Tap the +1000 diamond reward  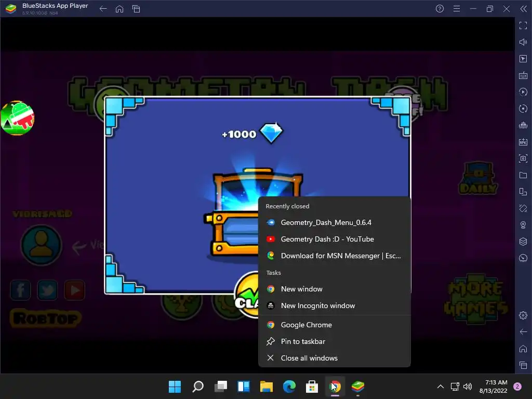pyautogui.click(x=252, y=134)
